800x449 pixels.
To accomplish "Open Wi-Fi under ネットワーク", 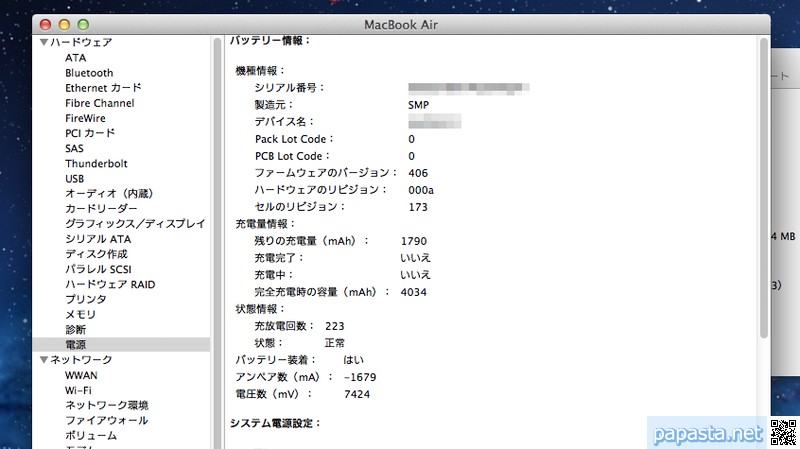I will click(79, 390).
